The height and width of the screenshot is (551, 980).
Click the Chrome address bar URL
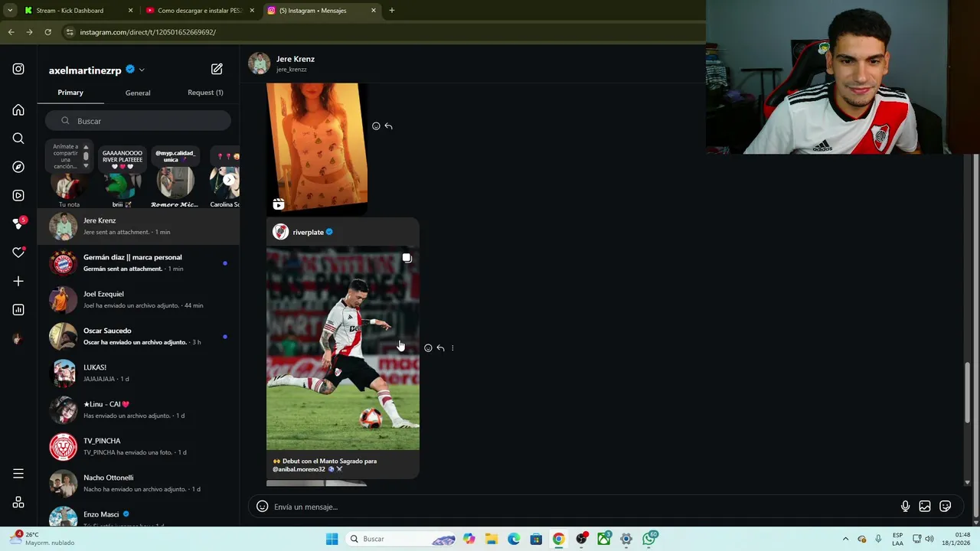coord(148,32)
